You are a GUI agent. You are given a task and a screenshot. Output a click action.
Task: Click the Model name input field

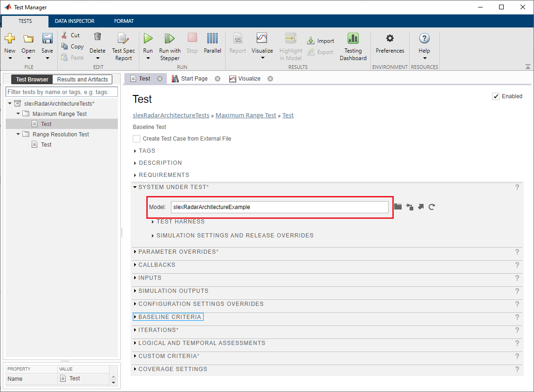click(x=280, y=207)
